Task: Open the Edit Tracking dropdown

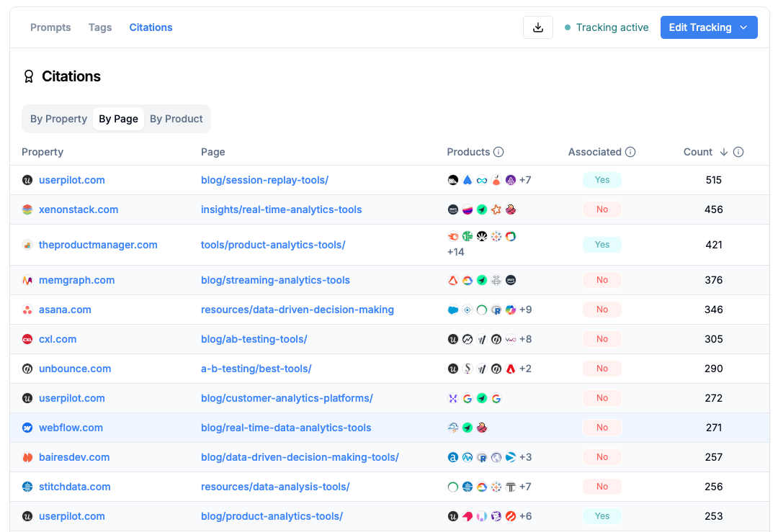Action: (x=708, y=27)
